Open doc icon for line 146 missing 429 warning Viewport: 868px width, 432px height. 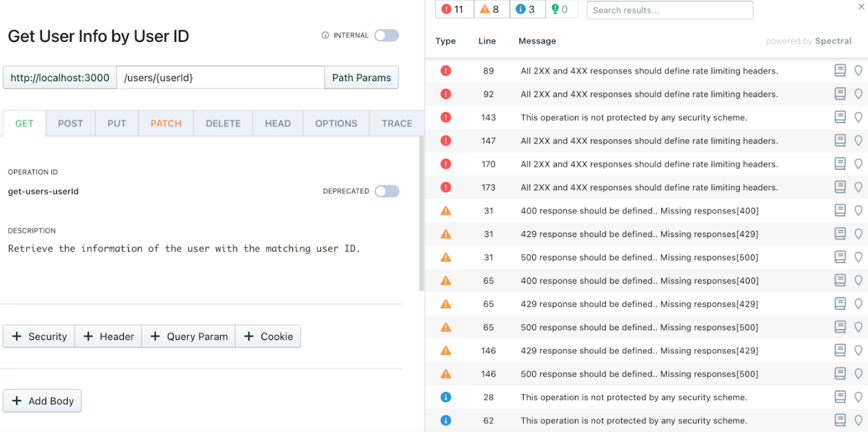tap(840, 350)
